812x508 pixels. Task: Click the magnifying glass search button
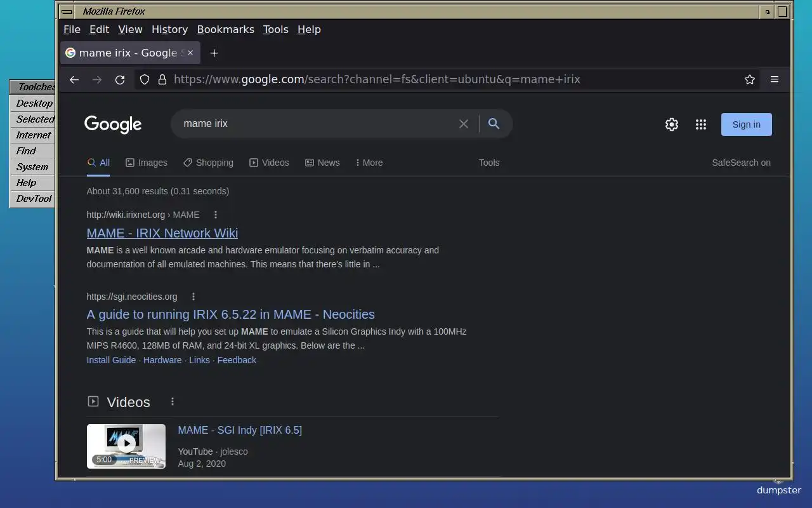pos(494,124)
